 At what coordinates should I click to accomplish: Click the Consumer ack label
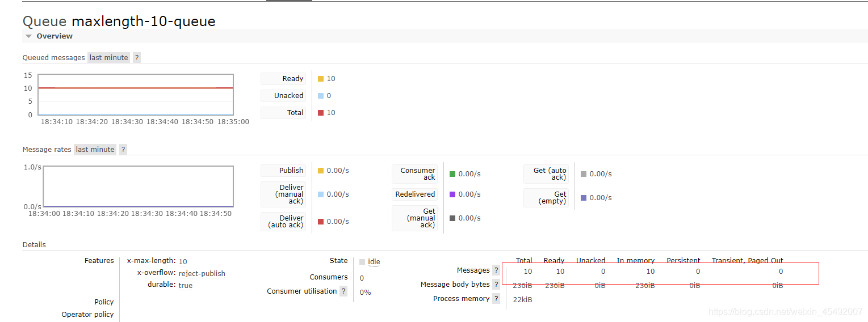coord(414,174)
